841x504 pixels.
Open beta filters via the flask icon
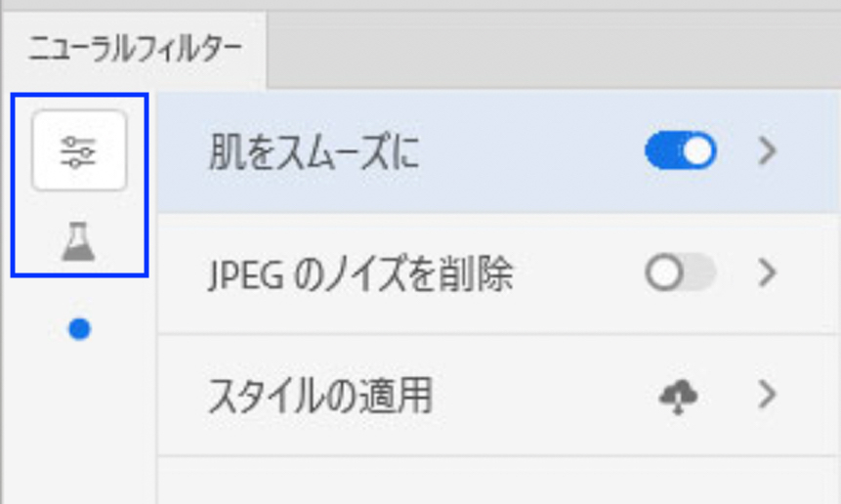(x=79, y=239)
